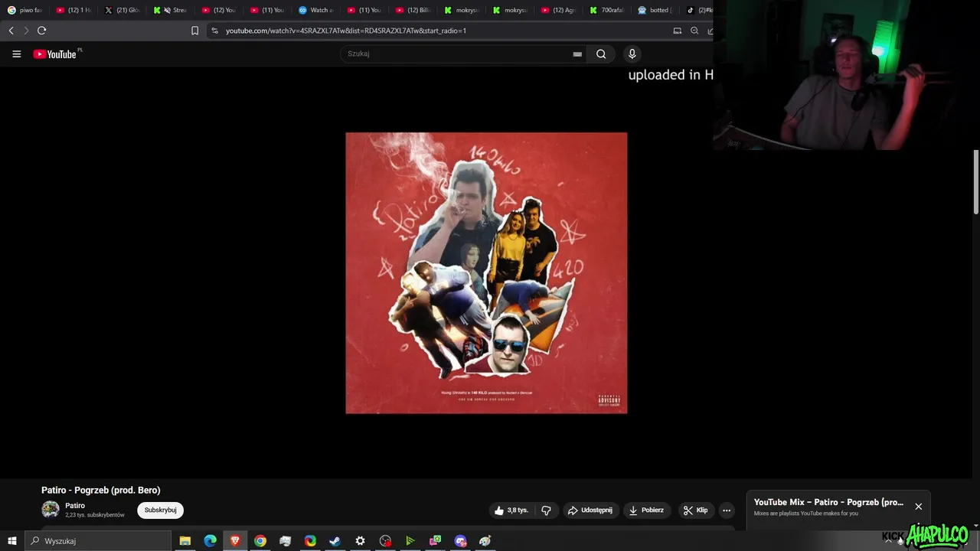Click the page vertical scrollbar
The width and height of the screenshot is (980, 551).
[x=975, y=184]
